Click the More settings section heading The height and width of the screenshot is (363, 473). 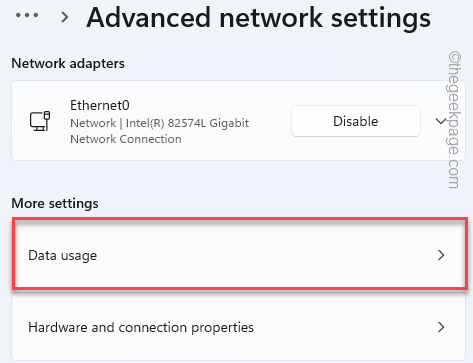point(55,203)
